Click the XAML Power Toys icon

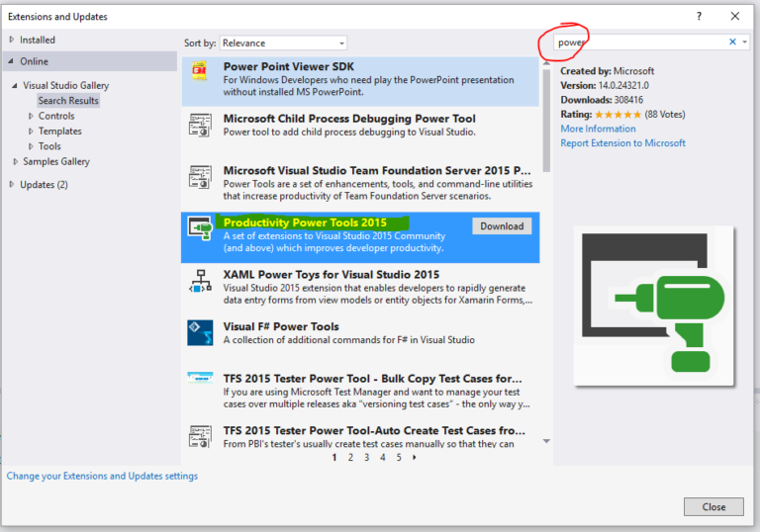coord(200,281)
